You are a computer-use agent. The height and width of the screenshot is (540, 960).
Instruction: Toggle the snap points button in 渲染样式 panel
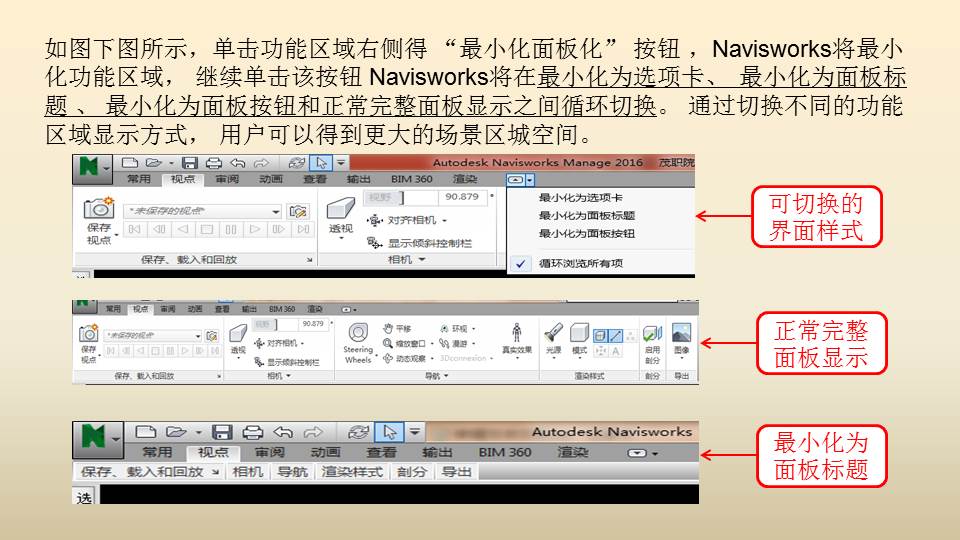point(601,351)
